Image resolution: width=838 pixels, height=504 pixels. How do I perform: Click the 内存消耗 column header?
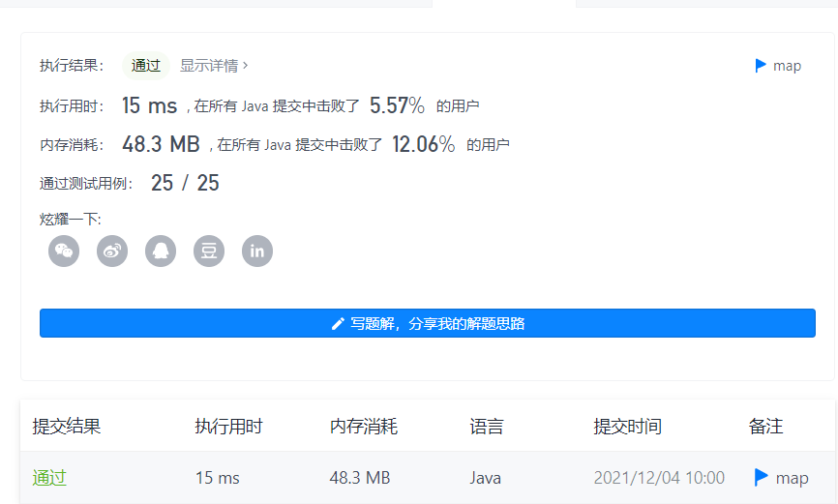[x=364, y=426]
